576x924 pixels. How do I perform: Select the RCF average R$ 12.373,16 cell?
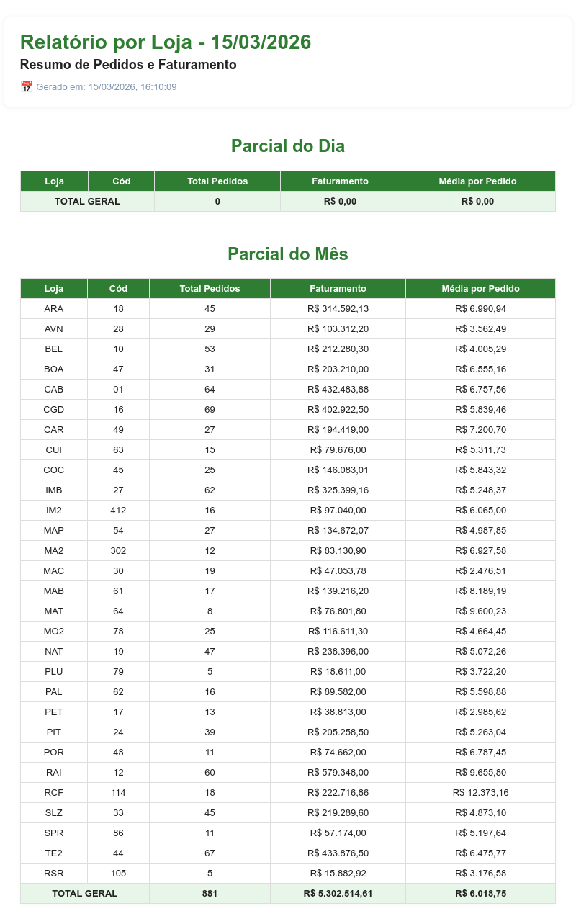tap(480, 793)
